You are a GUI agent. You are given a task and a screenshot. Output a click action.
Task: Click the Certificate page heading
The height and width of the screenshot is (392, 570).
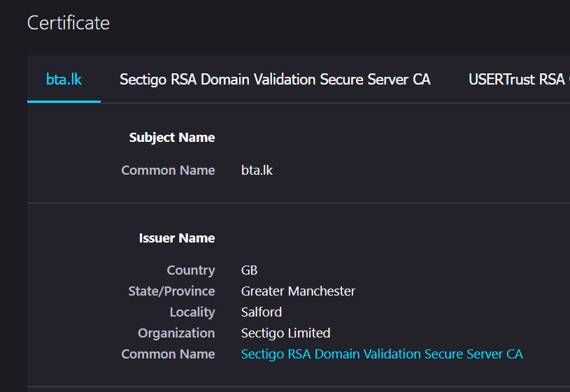click(69, 23)
